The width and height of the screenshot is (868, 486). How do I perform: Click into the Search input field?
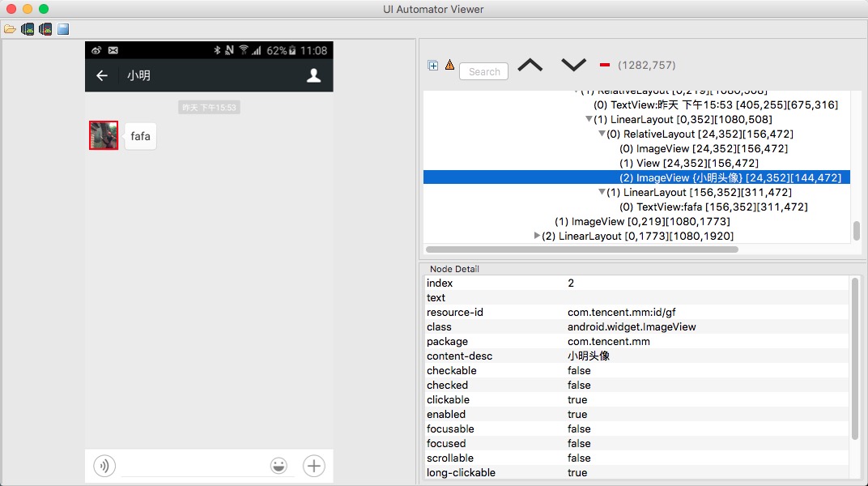click(484, 71)
